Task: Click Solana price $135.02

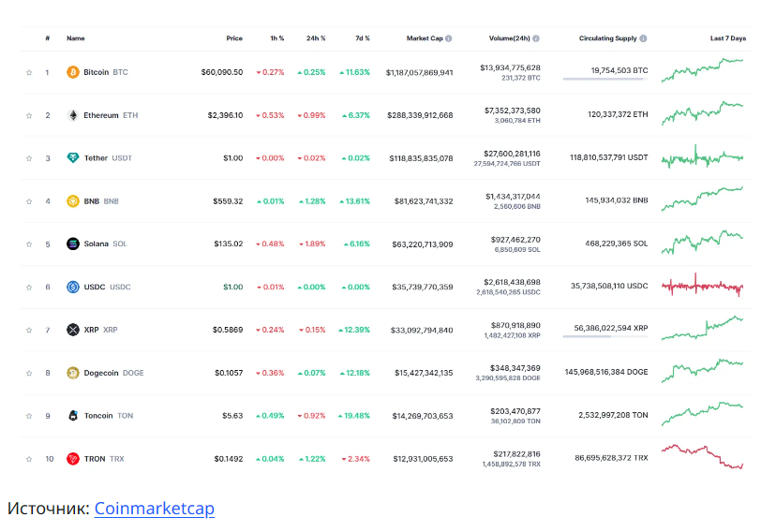Action: click(x=228, y=244)
